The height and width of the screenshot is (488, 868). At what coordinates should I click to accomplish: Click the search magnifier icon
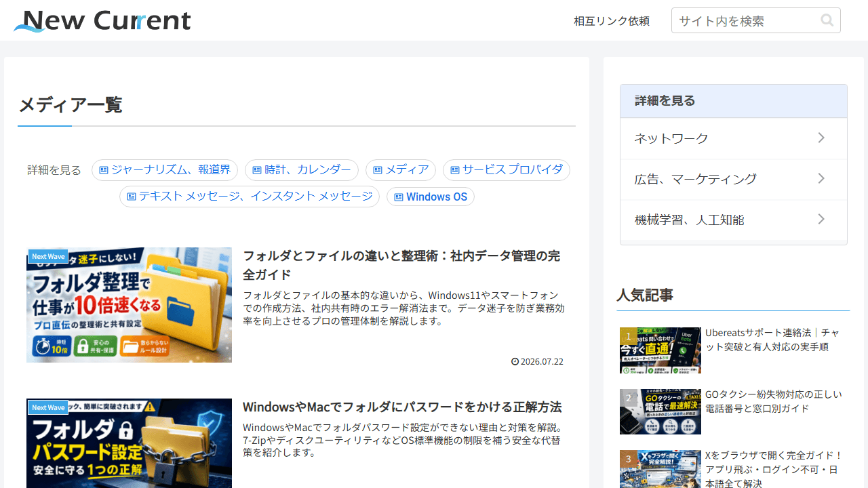click(827, 20)
